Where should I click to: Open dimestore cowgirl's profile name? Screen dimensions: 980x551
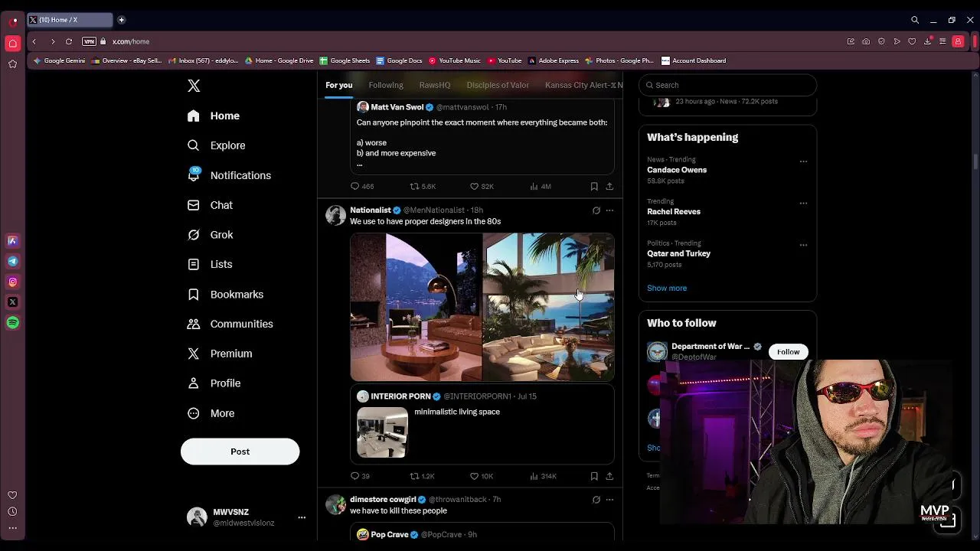point(383,499)
